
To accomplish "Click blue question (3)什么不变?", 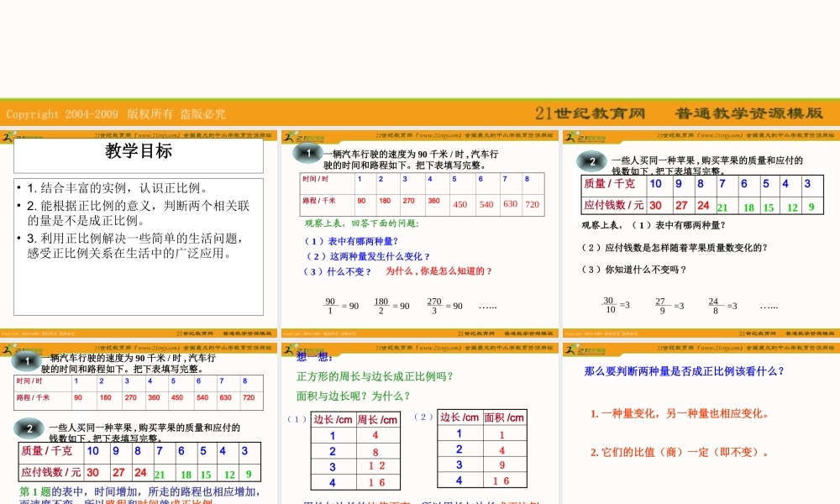I will point(338,271).
